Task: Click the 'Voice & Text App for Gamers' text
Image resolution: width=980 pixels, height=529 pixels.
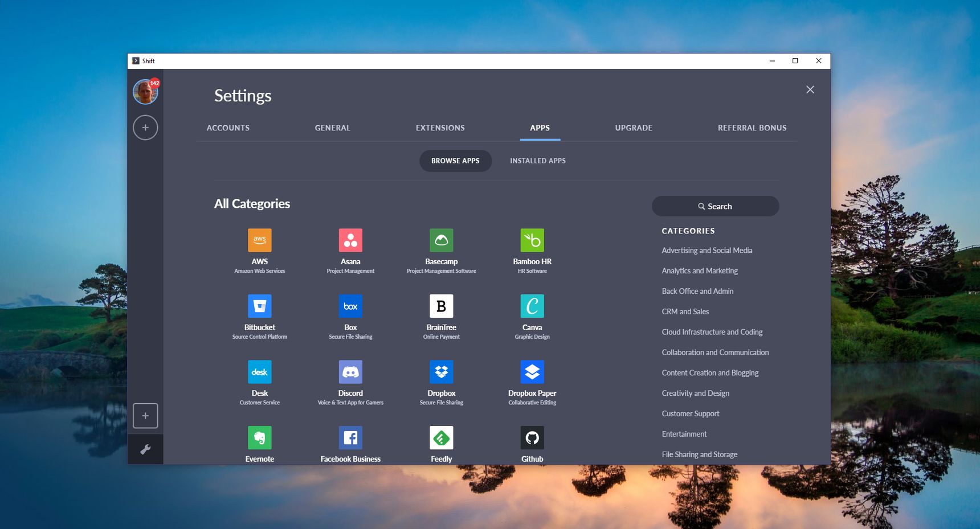Action: [x=350, y=403]
